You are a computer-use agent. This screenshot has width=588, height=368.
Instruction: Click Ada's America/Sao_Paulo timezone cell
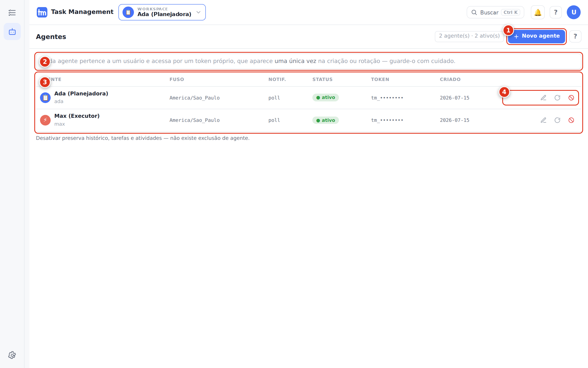pos(194,98)
